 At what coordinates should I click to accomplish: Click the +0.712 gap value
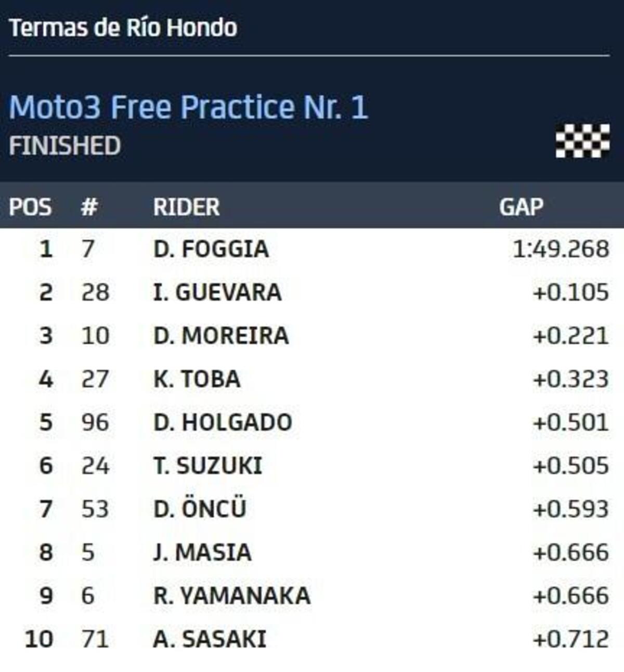coord(570,639)
